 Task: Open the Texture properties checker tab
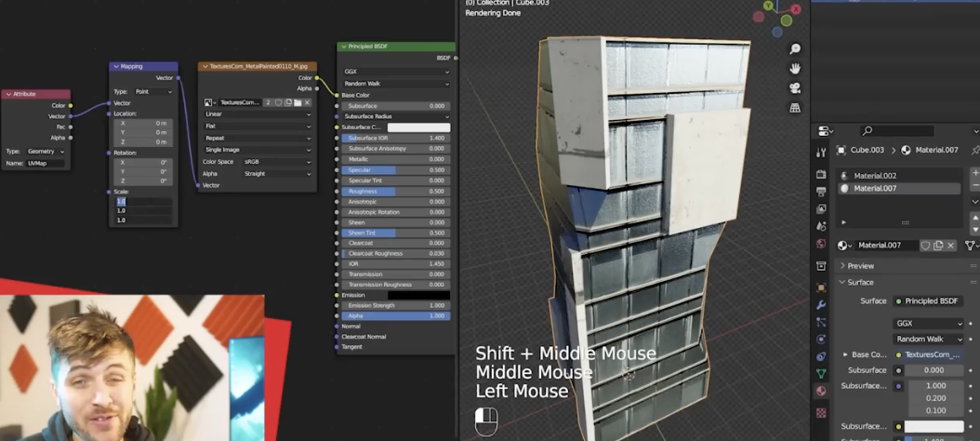[x=821, y=413]
